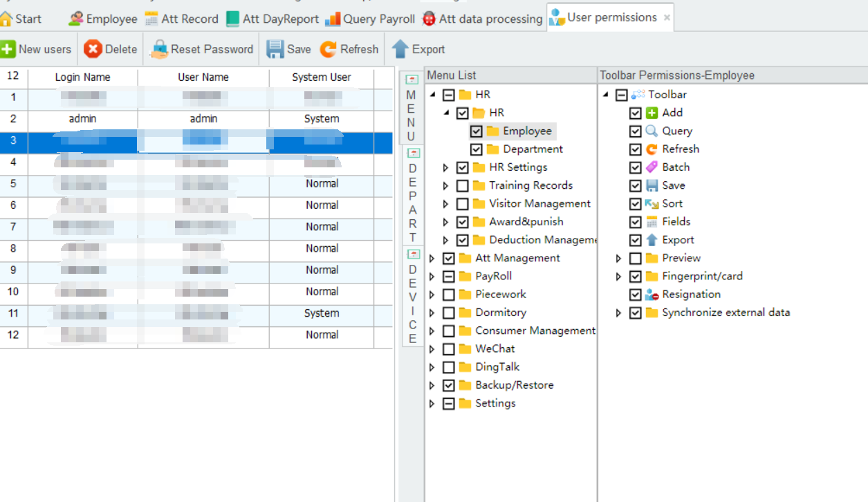Click the green Add icon in Toolbar permissions
This screenshot has width=868, height=502.
click(x=652, y=113)
